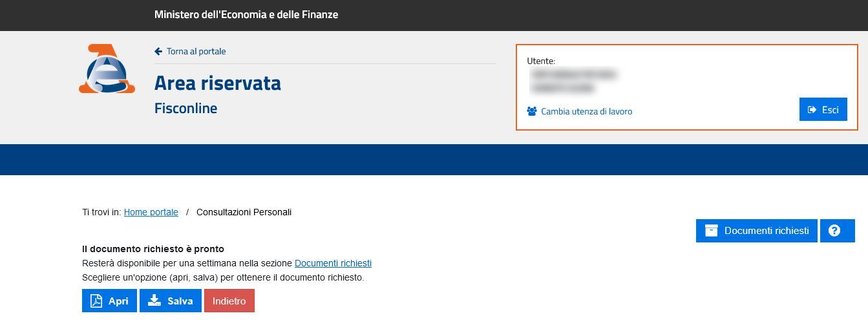This screenshot has width=868, height=320.
Task: Open the blue Documenti richiesti button label
Action: pos(767,231)
